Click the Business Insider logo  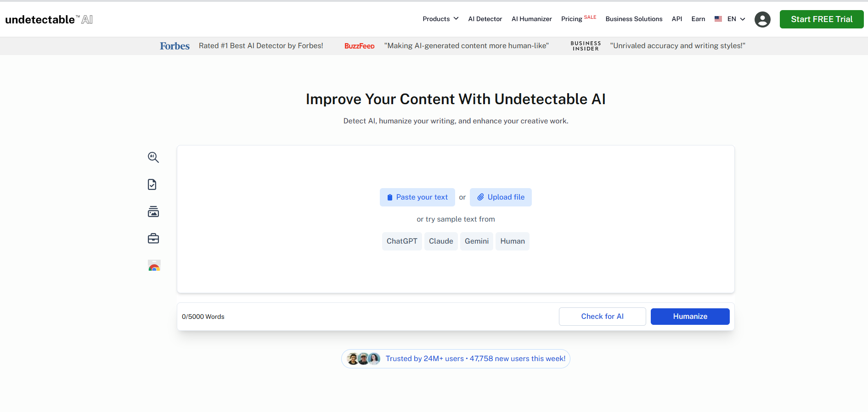click(586, 46)
